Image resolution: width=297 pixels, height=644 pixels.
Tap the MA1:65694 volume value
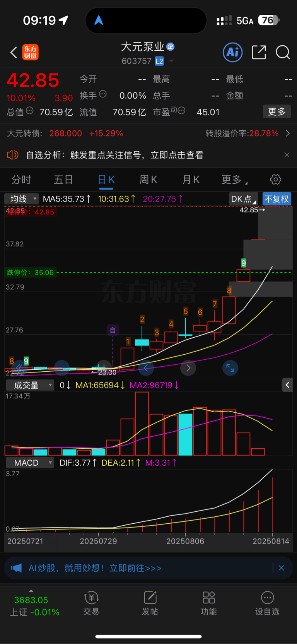(100, 385)
